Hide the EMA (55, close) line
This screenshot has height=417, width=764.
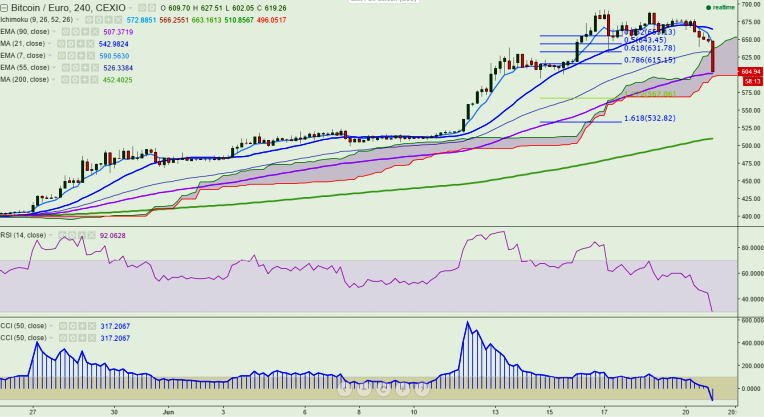pos(66,67)
